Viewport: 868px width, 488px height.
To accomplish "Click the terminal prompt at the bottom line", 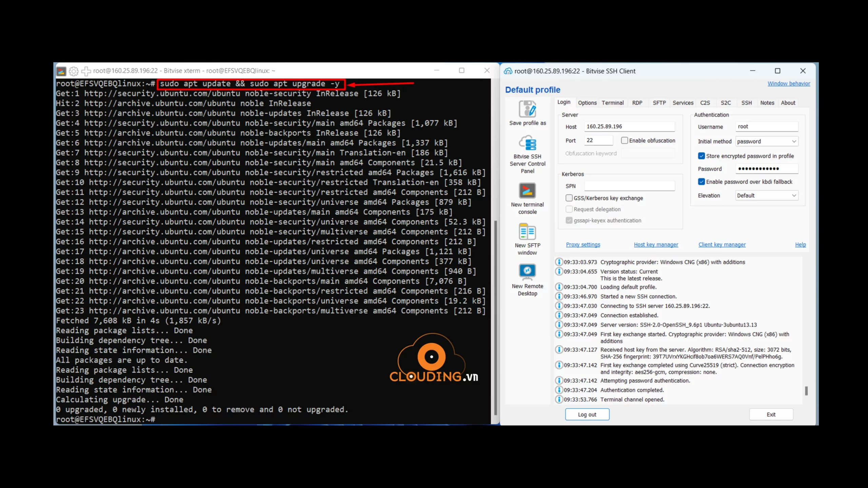I will click(x=105, y=420).
